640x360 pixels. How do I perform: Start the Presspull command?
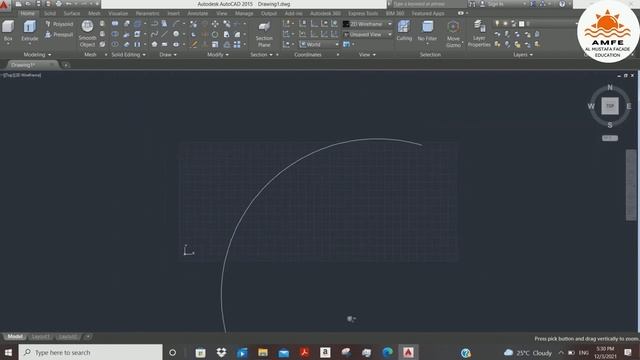click(x=59, y=35)
